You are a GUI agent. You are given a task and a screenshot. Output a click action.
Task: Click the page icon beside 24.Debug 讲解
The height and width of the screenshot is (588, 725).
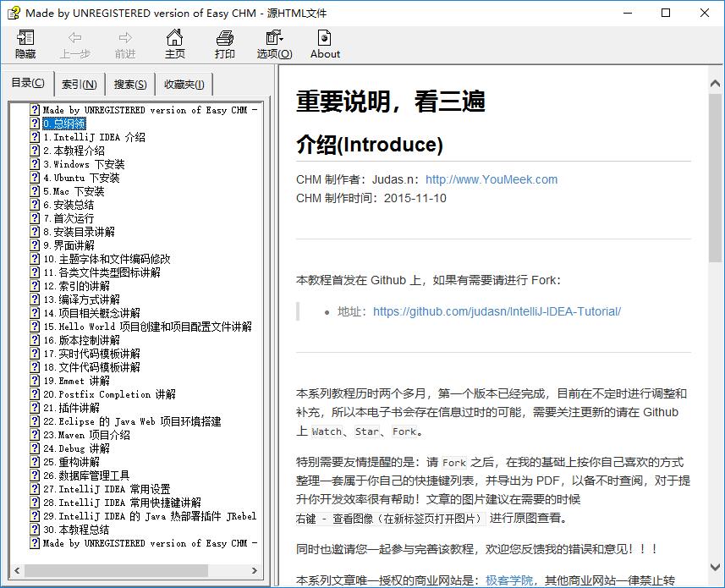35,448
